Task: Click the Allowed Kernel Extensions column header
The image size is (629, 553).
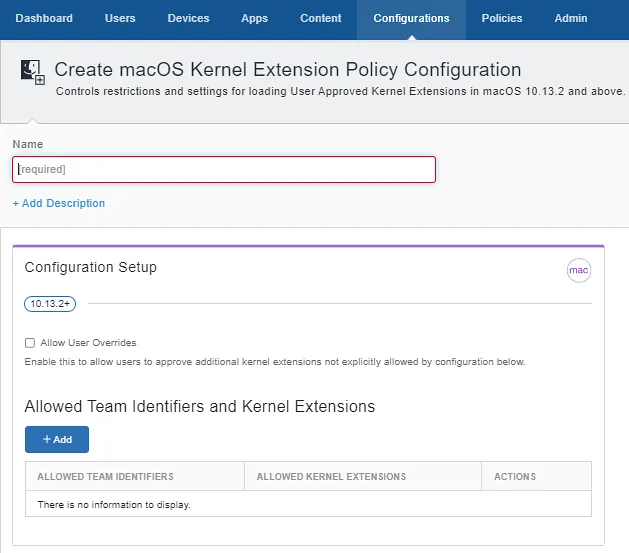Action: (363, 476)
